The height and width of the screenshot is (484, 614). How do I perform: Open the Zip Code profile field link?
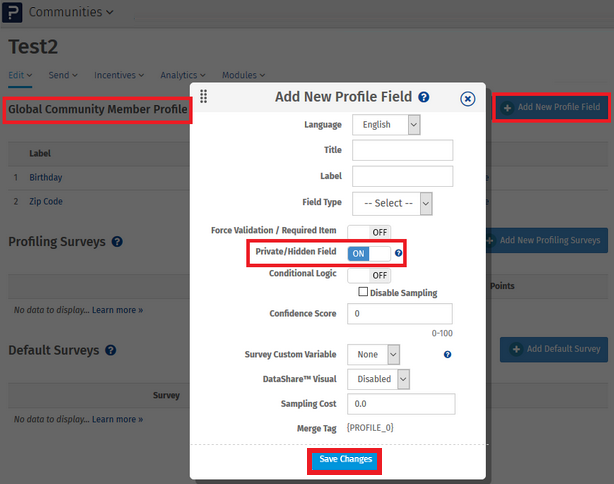[46, 201]
